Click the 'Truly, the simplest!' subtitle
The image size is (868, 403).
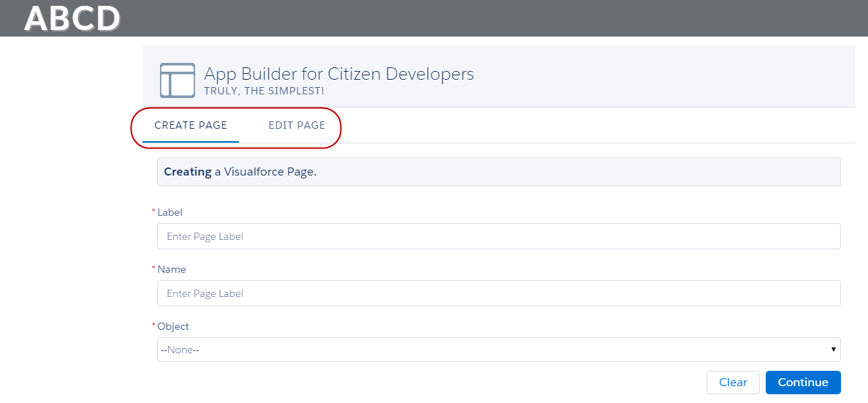point(264,91)
